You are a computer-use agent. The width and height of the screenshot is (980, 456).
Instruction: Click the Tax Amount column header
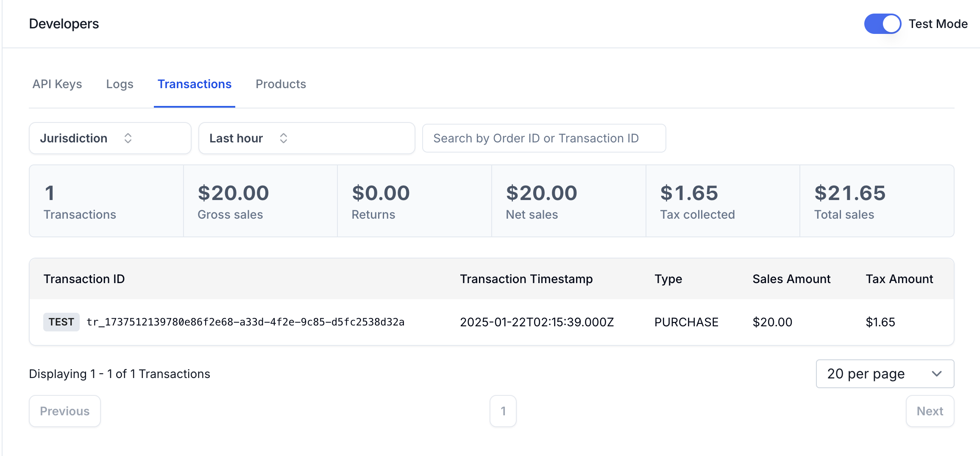click(899, 279)
